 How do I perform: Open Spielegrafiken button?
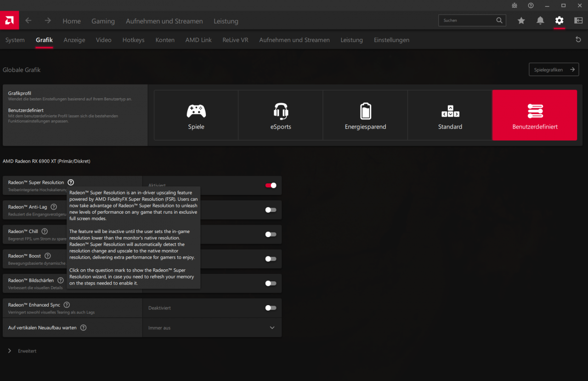coord(554,69)
